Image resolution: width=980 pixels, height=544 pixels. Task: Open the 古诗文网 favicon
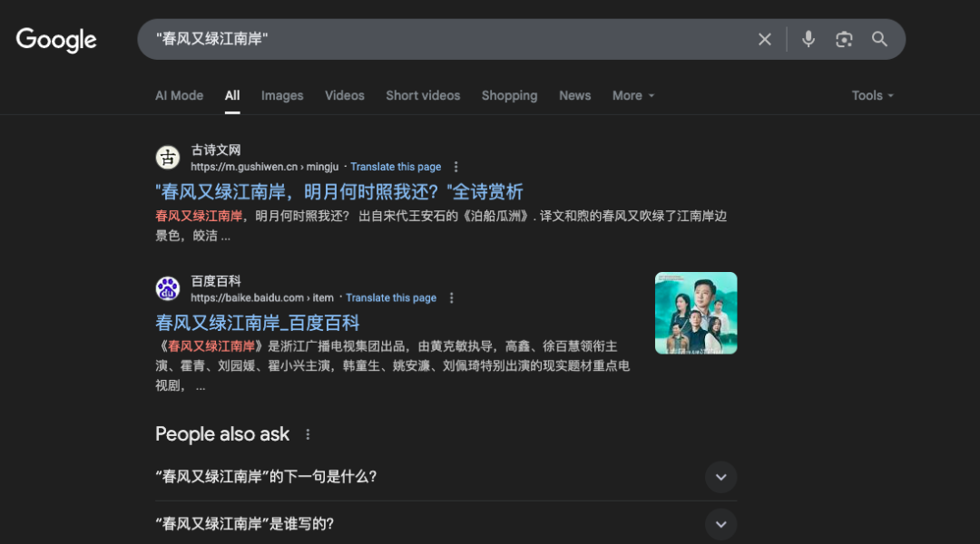click(168, 158)
